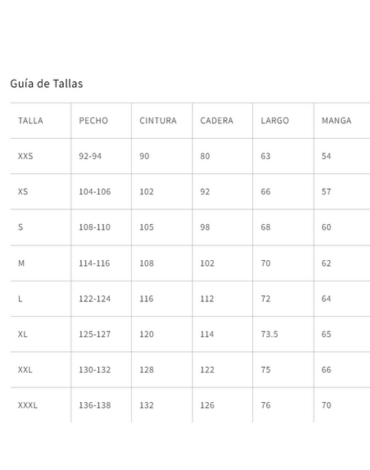Viewport: 370px width, 470px height.
Task: Click the XXXL size row label
Action: coord(28,405)
